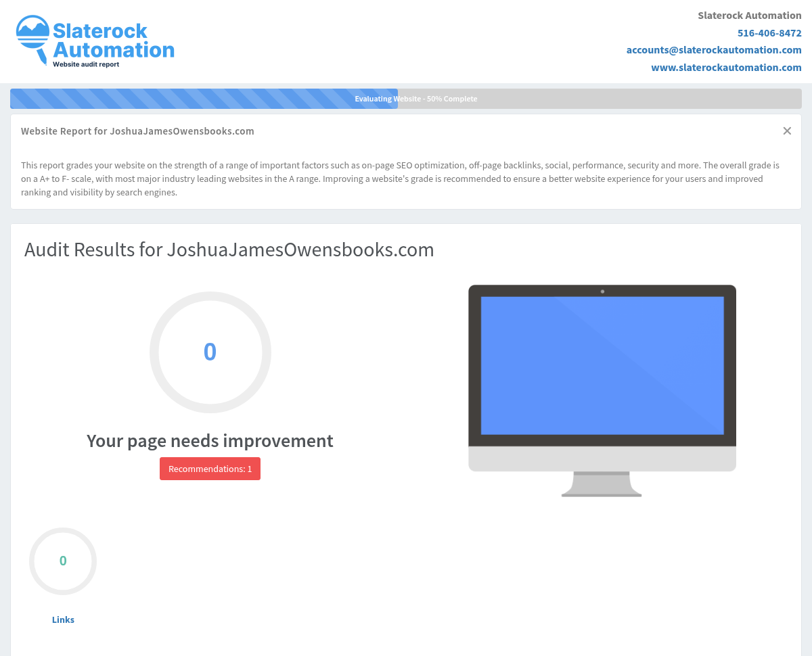Email accounts@slaterockautomation.com

click(x=714, y=49)
